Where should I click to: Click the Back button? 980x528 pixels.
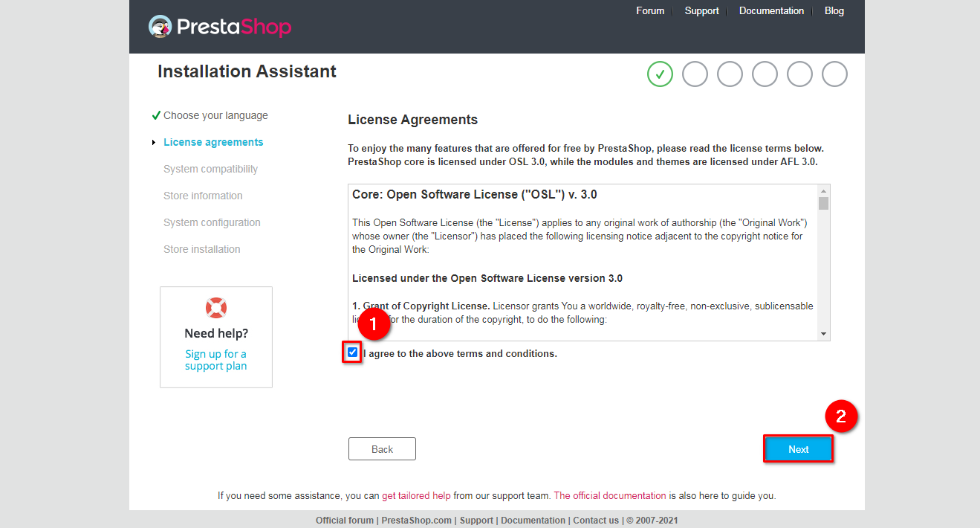pyautogui.click(x=382, y=449)
